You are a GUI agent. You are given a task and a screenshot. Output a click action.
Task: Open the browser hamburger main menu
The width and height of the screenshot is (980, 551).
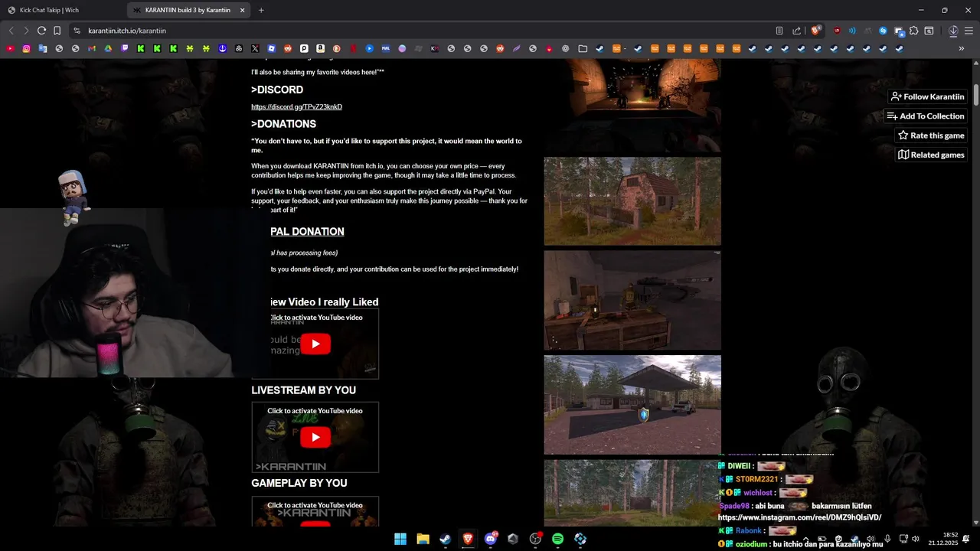click(969, 31)
